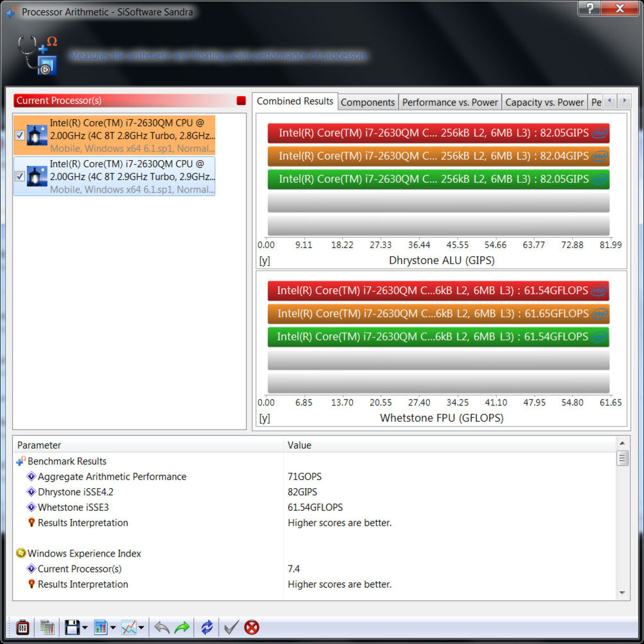Select the orange 82.04GIPS Dhrystone bar
This screenshot has width=644, height=644.
pos(438,156)
